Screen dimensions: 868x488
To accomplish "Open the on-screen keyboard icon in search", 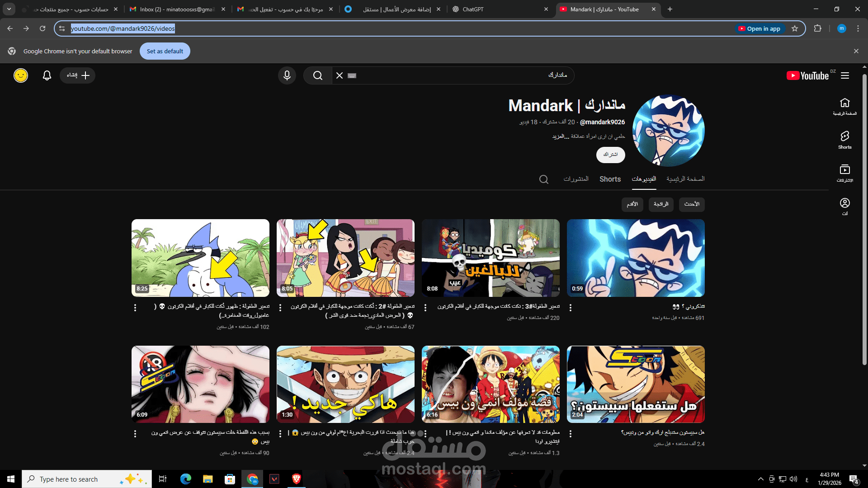I will (352, 75).
